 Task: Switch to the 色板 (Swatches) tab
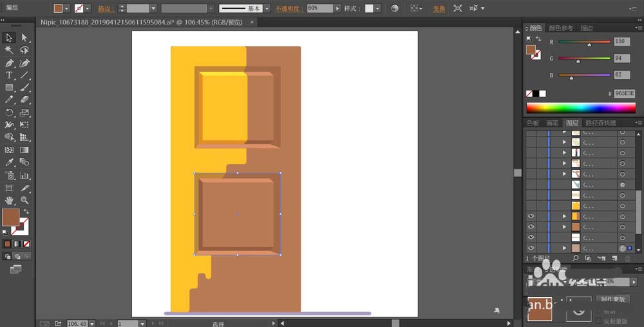533,123
